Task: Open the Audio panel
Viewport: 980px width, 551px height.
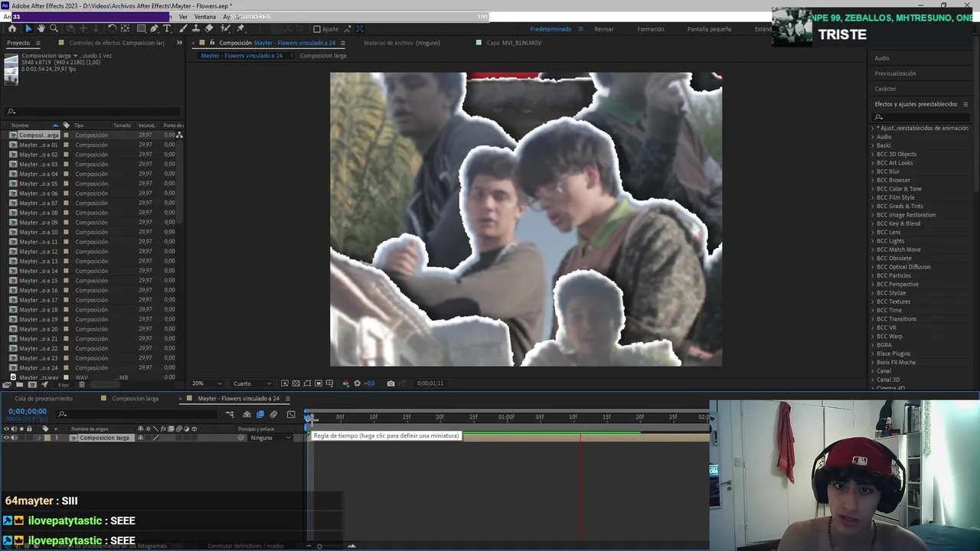Action: [882, 58]
